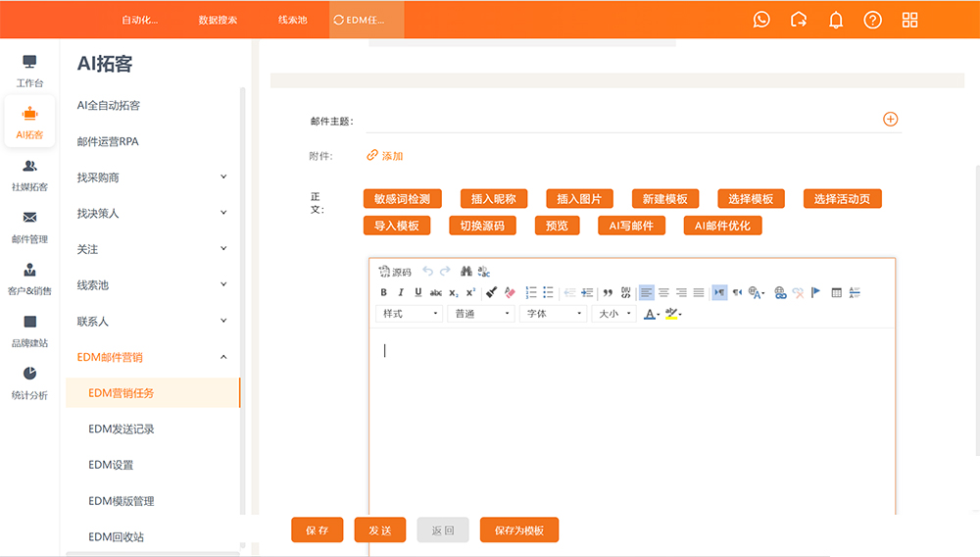Open the WhatsApp icon in header
Viewport: 980px width, 557px height.
coord(761,20)
